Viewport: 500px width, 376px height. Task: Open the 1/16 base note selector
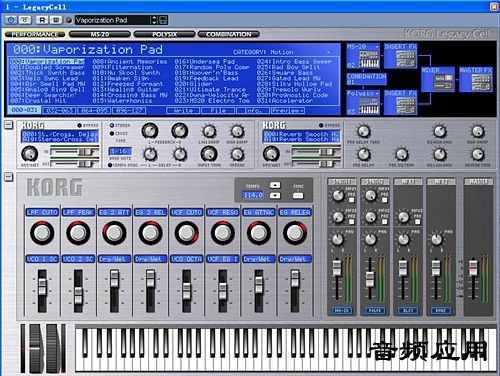120,151
